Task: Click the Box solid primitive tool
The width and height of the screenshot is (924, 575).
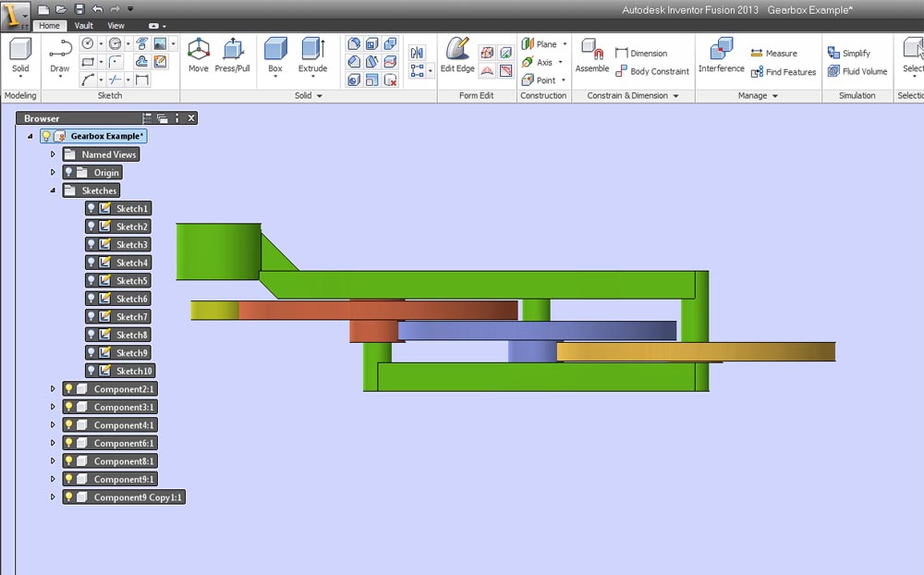Action: point(275,56)
